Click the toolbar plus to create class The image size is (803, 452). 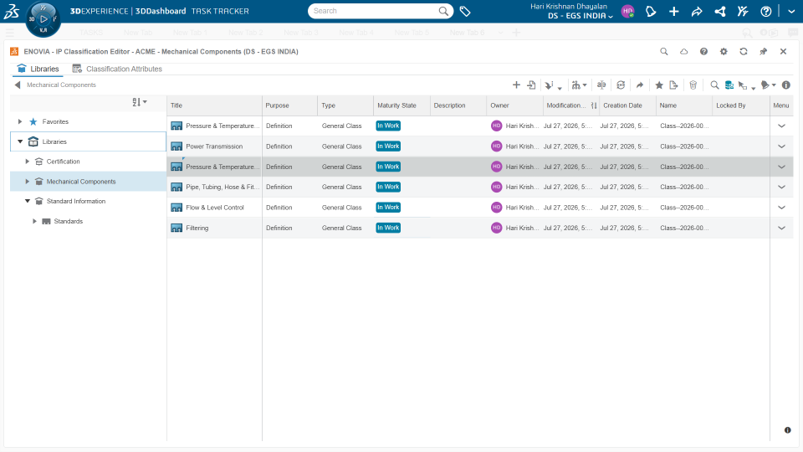point(516,85)
